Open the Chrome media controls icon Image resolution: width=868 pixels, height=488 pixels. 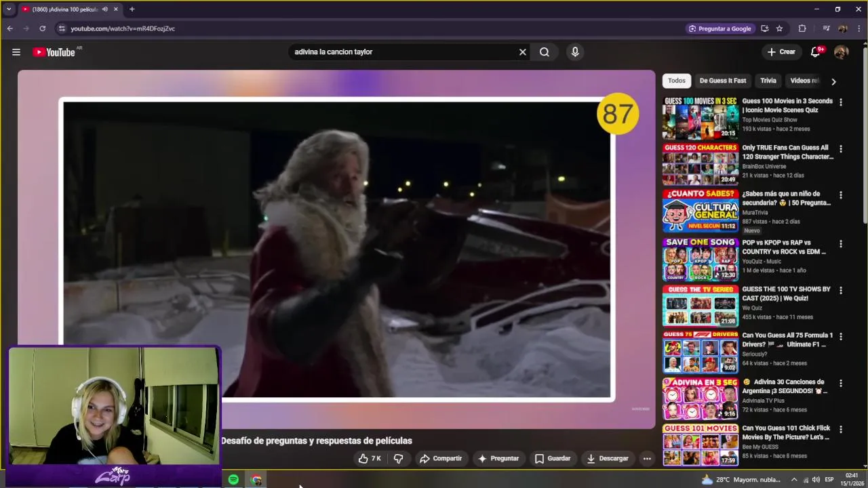(826, 28)
